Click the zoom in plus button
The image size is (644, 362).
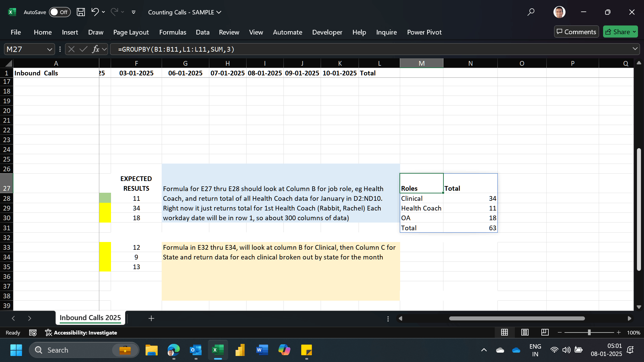coord(619,333)
